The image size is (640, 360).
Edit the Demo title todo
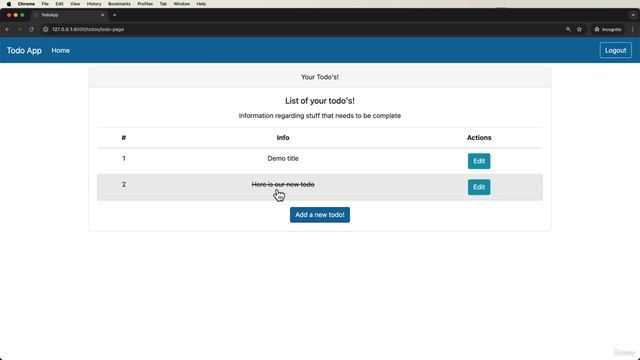pos(479,161)
